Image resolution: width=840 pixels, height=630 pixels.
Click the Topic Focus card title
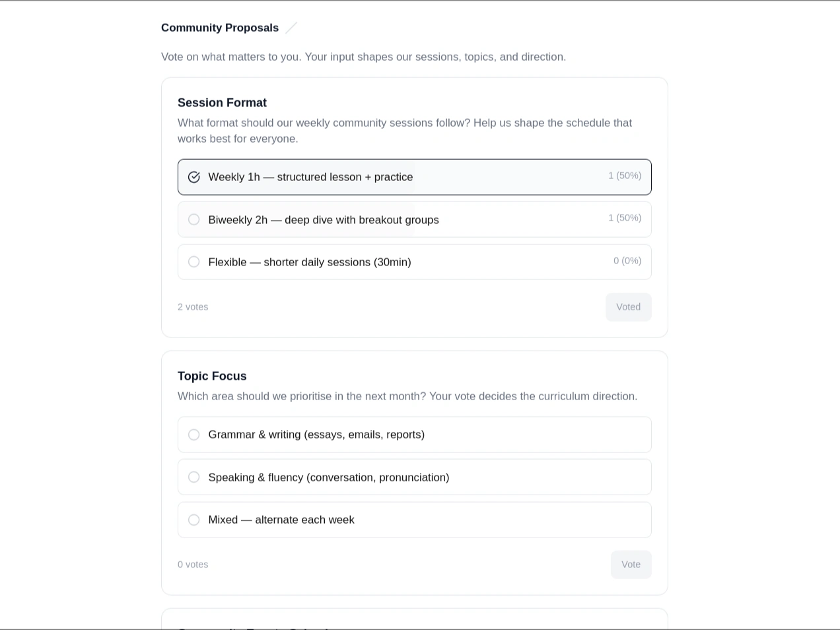click(x=212, y=376)
